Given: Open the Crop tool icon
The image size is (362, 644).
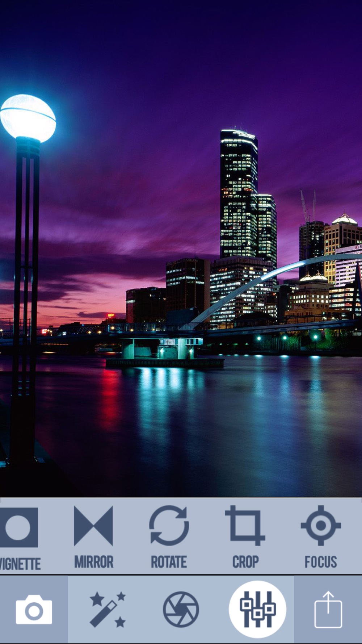Looking at the screenshot, I should coord(245,526).
